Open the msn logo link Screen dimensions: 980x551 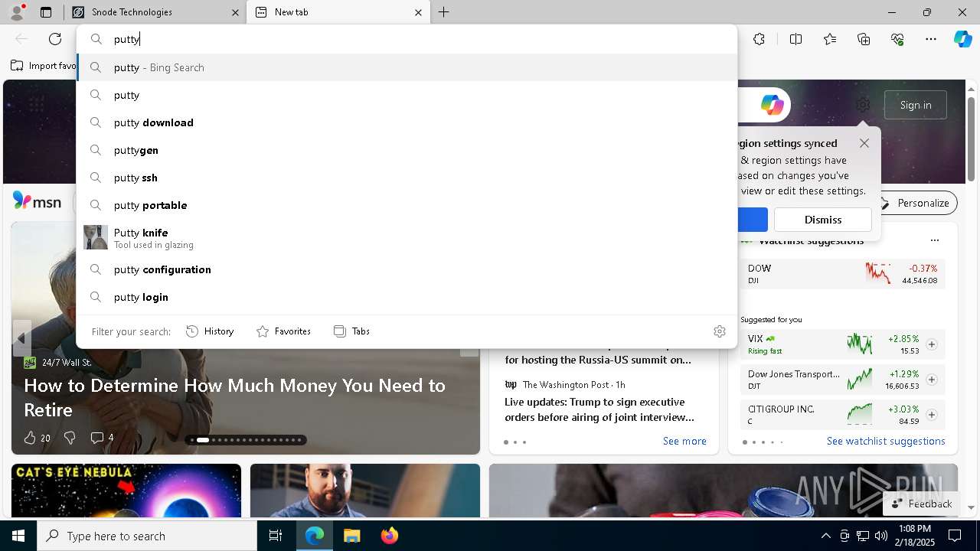point(37,202)
